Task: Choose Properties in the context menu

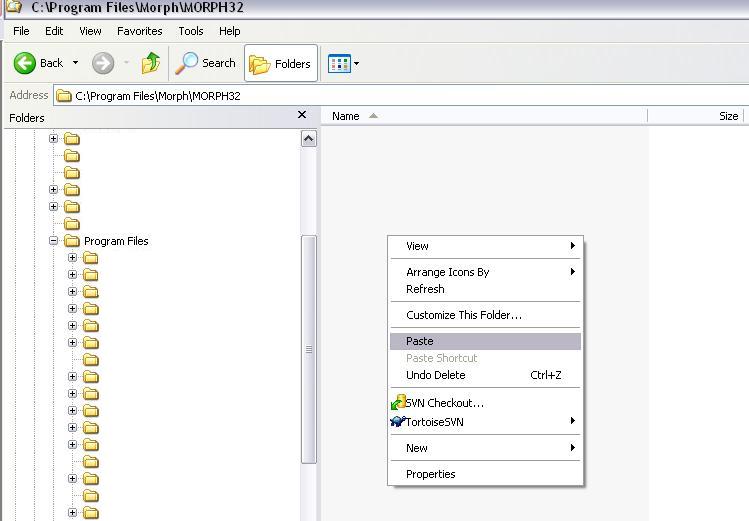Action: click(x=431, y=474)
